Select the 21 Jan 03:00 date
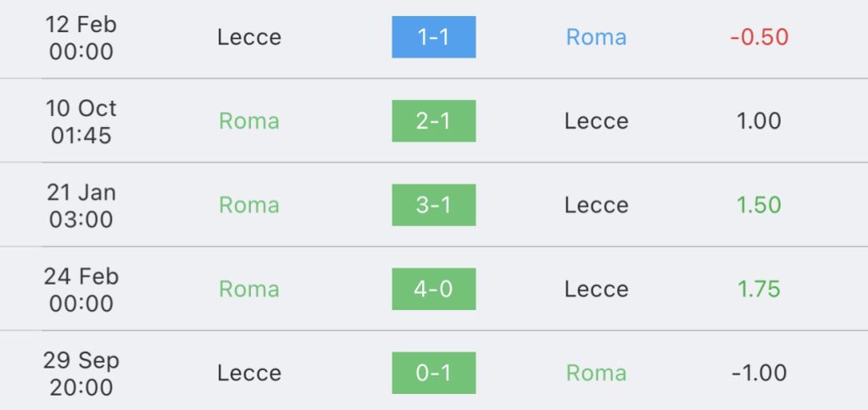 coord(81,205)
